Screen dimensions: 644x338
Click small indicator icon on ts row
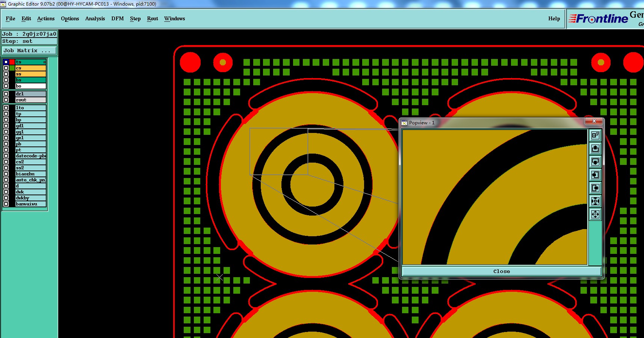[x=44, y=62]
